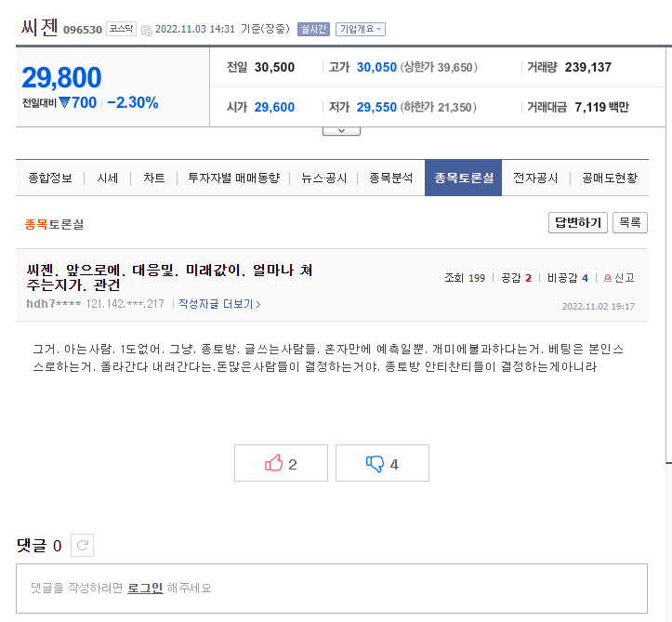Click the 시가 value 29,600
The width and height of the screenshot is (672, 622).
[x=274, y=107]
